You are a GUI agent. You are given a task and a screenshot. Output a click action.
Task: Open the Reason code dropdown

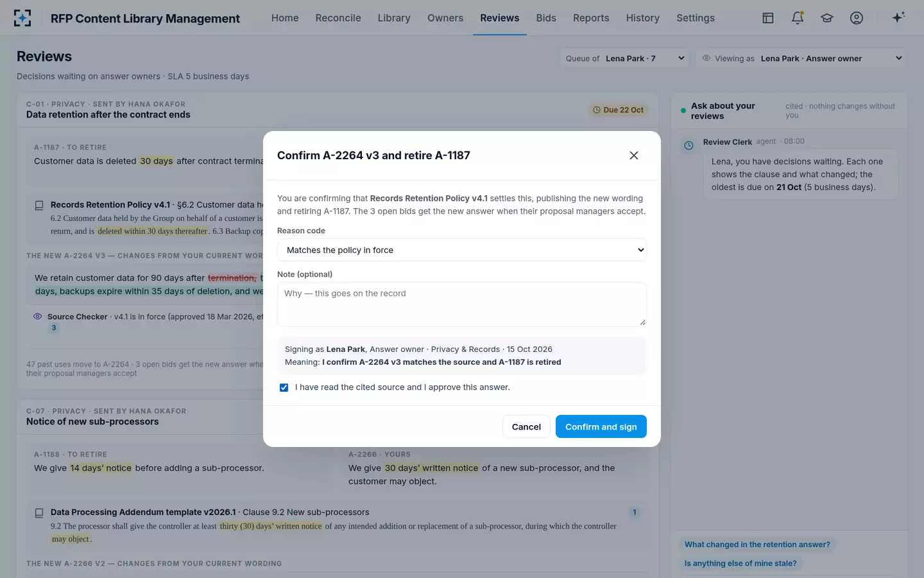[462, 250]
